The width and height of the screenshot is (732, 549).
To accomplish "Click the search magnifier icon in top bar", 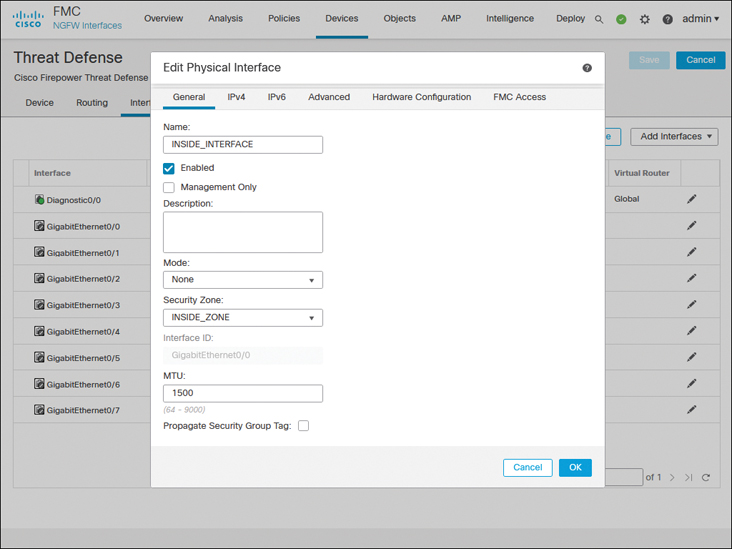I will coord(599,19).
